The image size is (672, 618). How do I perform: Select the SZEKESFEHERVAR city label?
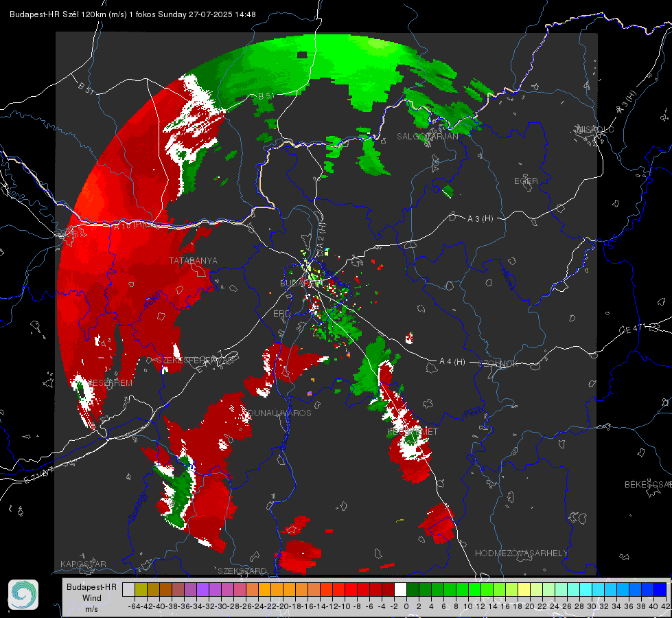tap(195, 360)
